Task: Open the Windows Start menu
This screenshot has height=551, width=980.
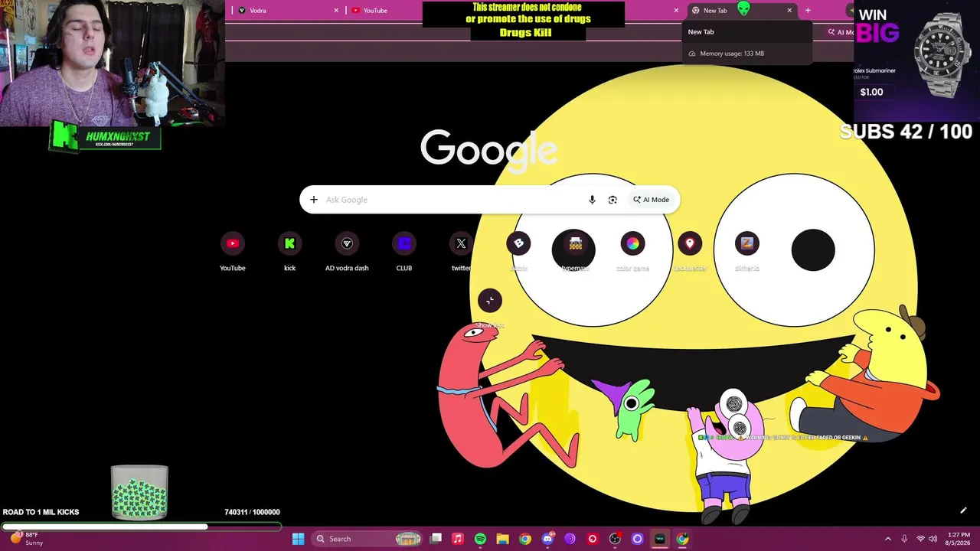Action: pos(298,539)
